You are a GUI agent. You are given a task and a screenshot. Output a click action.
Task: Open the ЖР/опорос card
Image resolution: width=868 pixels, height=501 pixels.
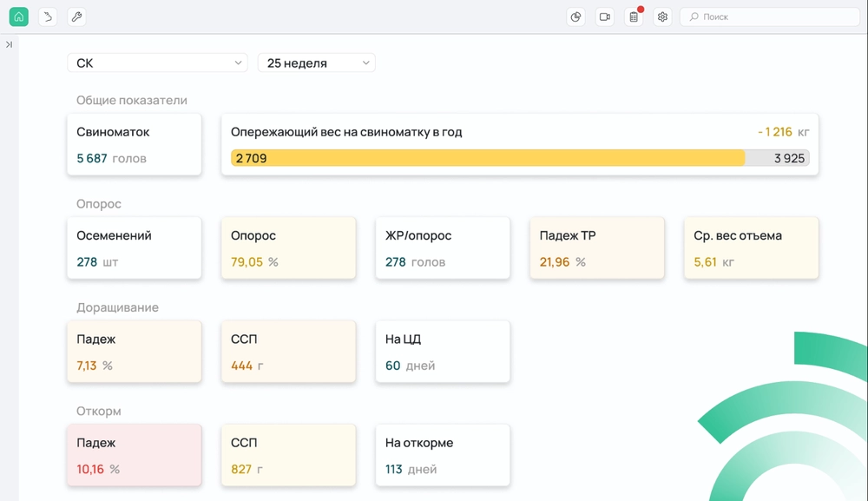point(443,248)
